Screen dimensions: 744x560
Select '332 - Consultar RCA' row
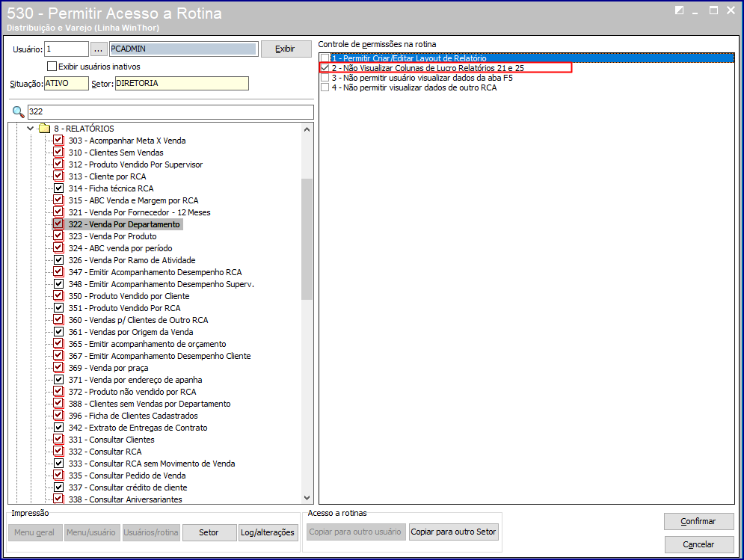pyautogui.click(x=105, y=452)
